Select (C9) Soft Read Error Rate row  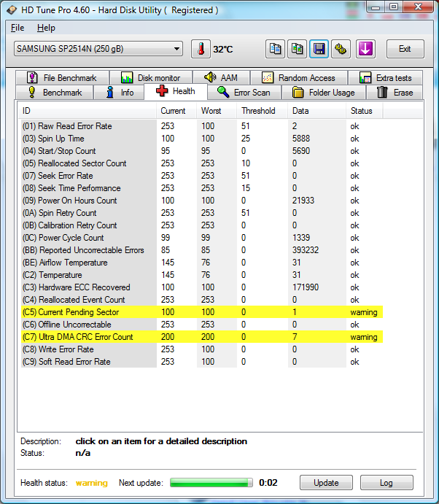(202, 362)
